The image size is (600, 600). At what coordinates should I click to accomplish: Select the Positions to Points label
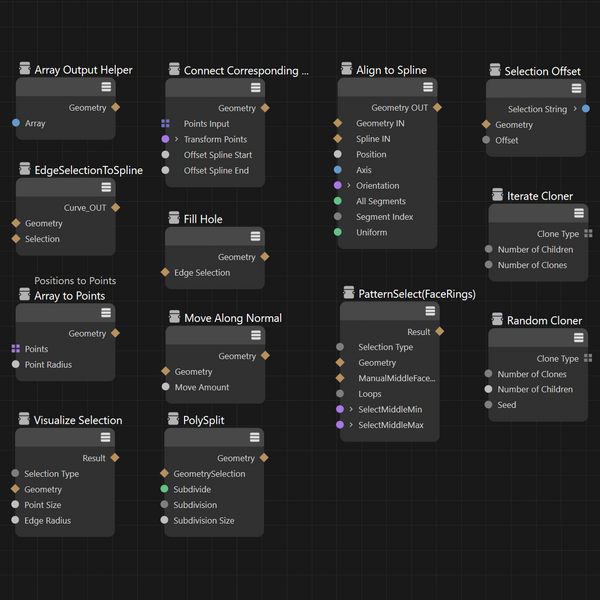pos(75,281)
